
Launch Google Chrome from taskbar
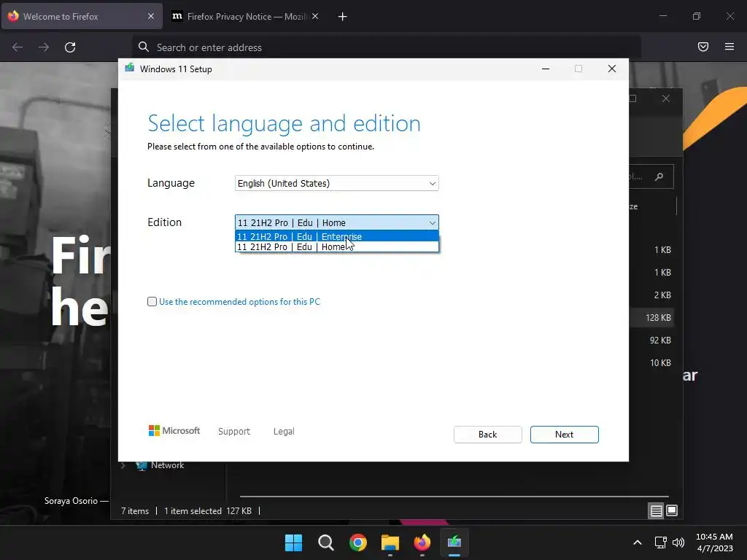(x=357, y=542)
